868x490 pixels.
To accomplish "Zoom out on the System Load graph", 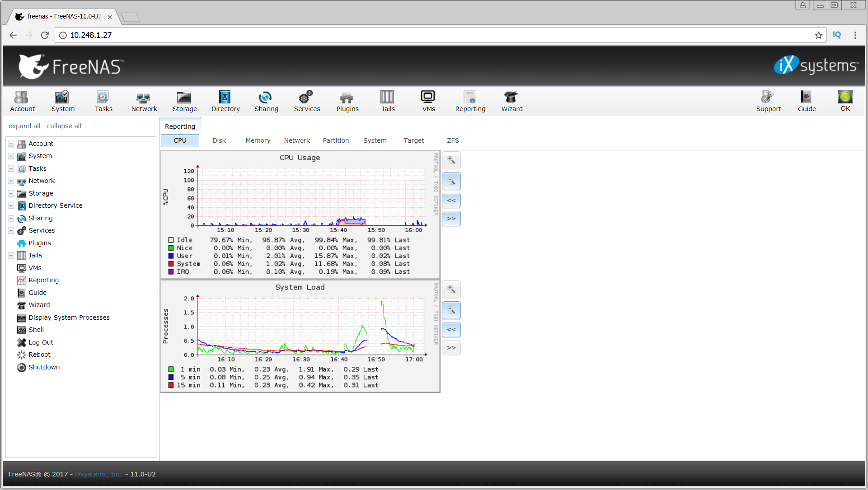I will coord(451,310).
